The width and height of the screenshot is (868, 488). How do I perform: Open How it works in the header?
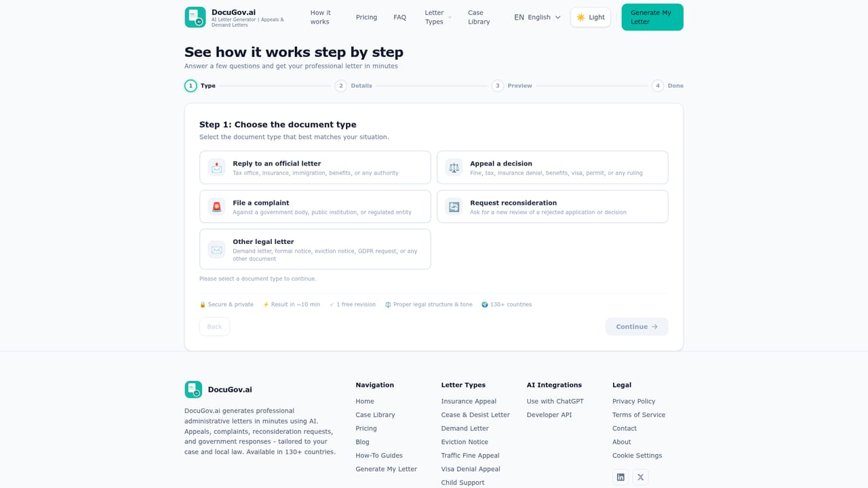pyautogui.click(x=320, y=17)
